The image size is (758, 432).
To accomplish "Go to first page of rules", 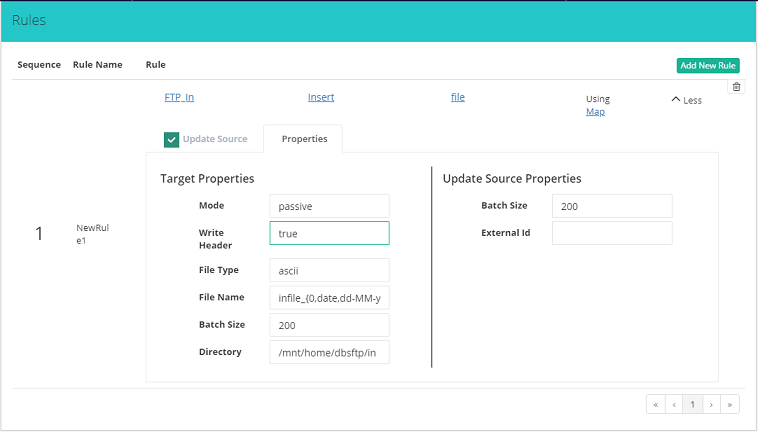I will [656, 405].
